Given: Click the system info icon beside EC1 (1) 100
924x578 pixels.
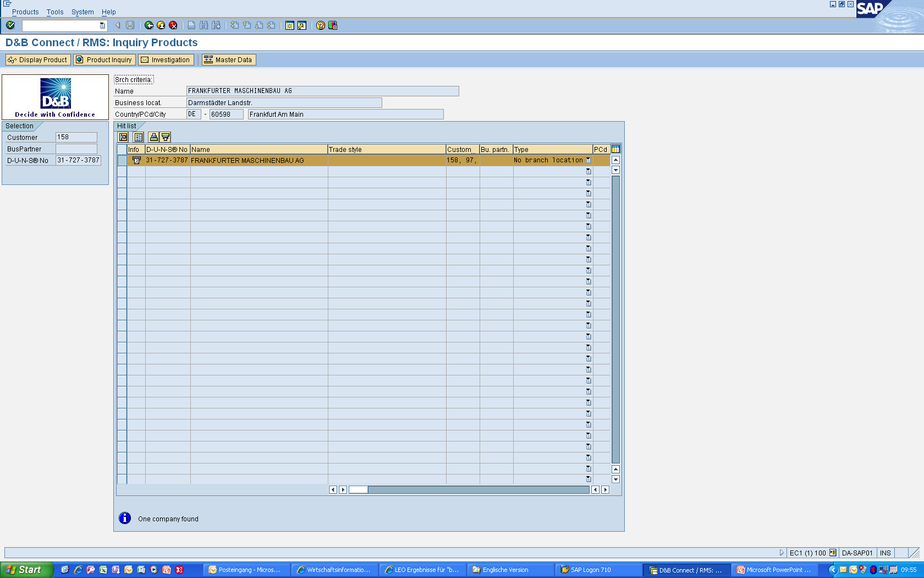Looking at the screenshot, I should pos(833,553).
